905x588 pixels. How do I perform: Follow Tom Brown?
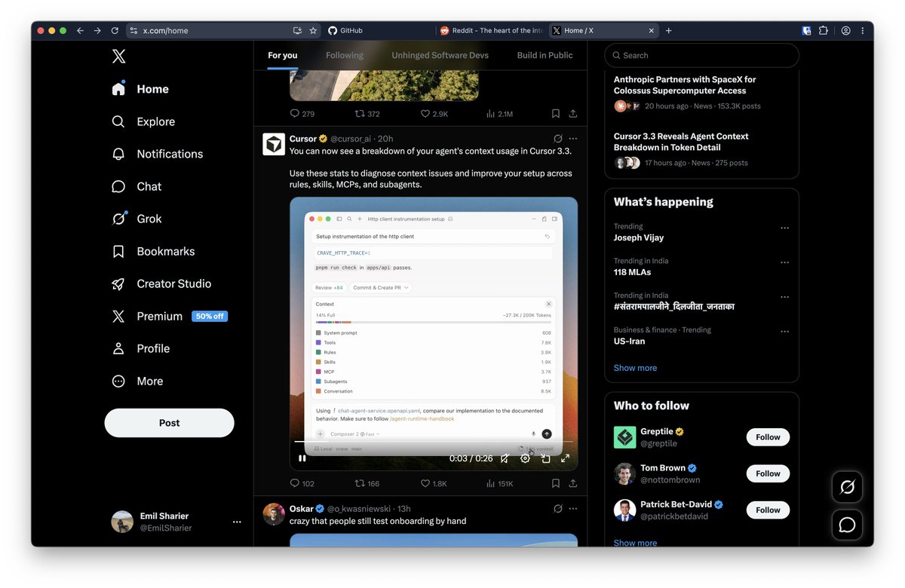click(768, 473)
